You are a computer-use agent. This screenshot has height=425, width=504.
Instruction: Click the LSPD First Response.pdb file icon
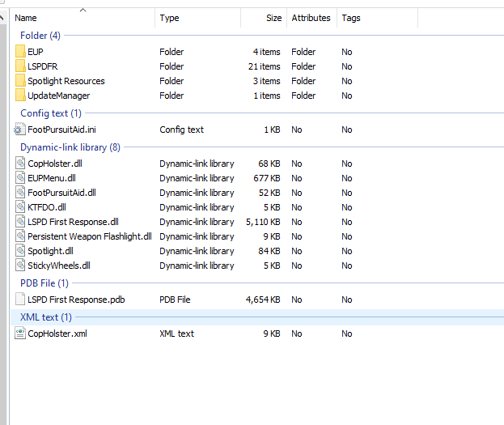[20, 300]
